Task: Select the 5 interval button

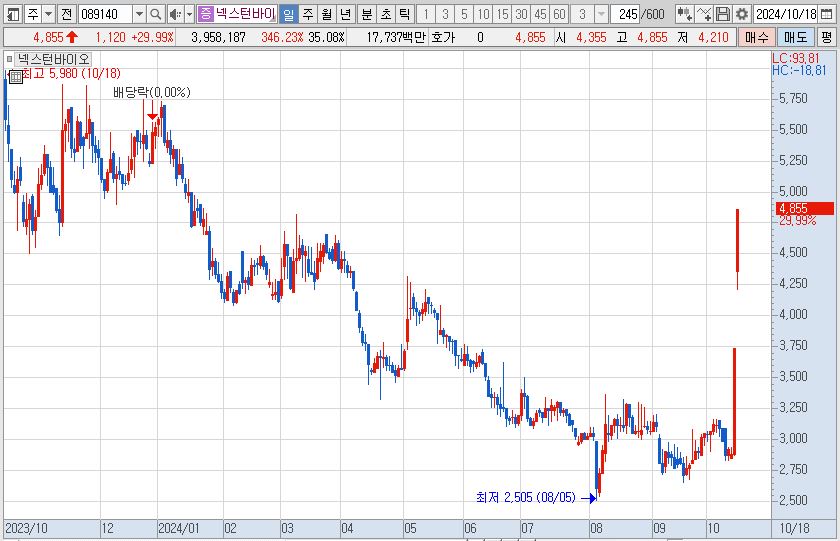Action: click(464, 14)
